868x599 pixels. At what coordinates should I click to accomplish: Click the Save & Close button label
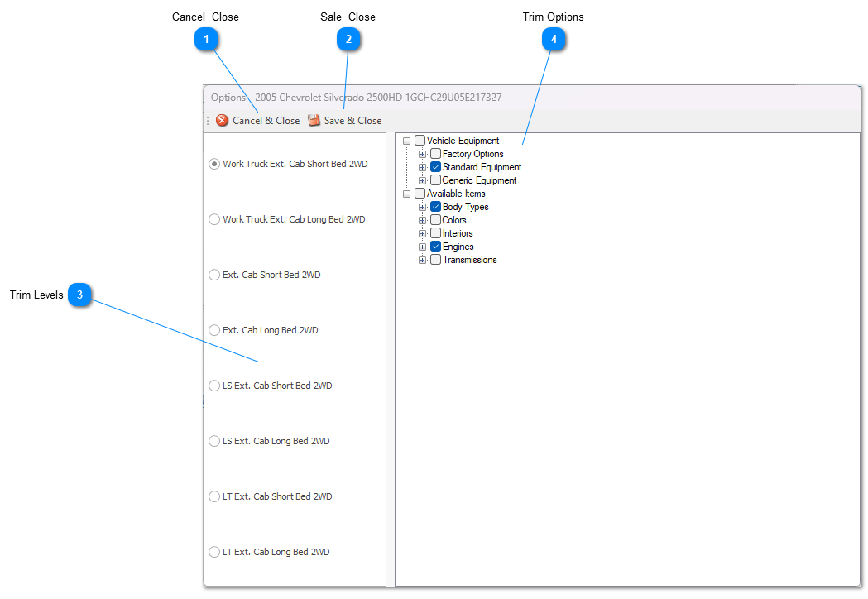[x=352, y=121]
